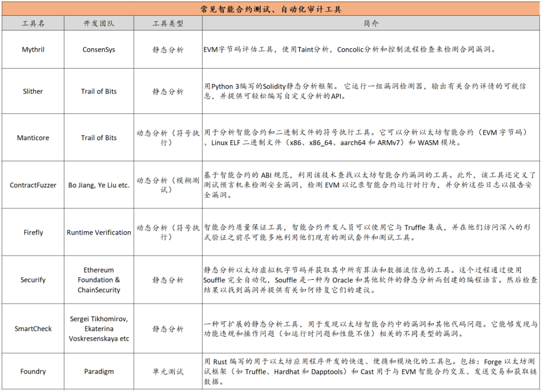The height and width of the screenshot is (392, 542).
Task: Click the Firefly tool name
Action: click(32, 232)
